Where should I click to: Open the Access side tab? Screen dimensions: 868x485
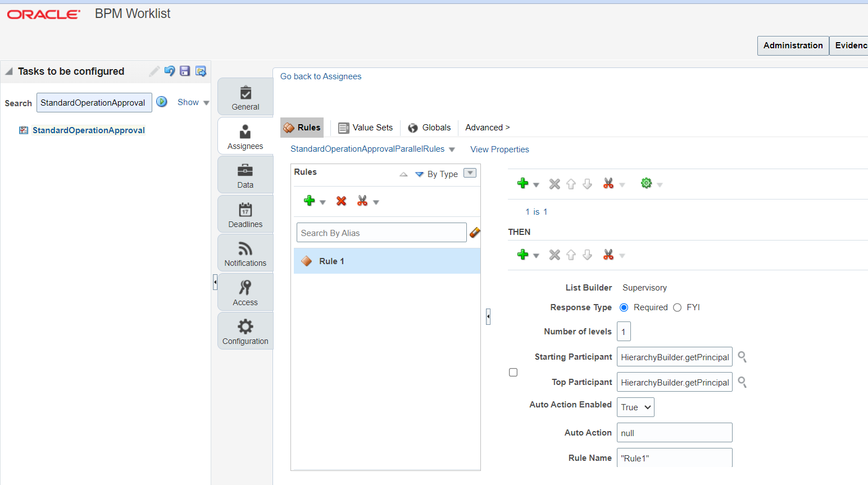coord(246,292)
